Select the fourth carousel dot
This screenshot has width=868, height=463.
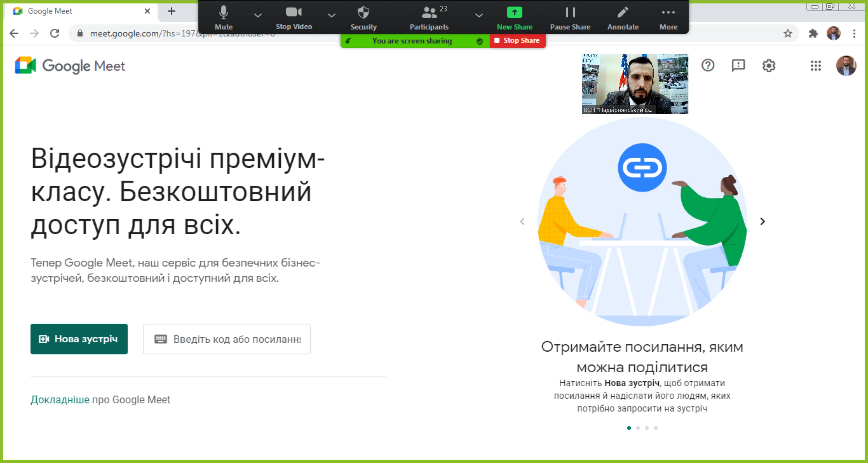[x=656, y=428]
